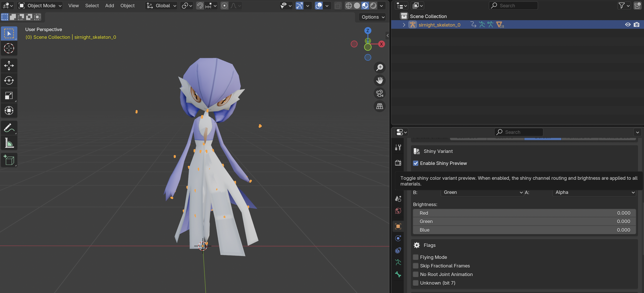Open the Object Mode dropdown
This screenshot has height=293, width=644.
[x=40, y=6]
